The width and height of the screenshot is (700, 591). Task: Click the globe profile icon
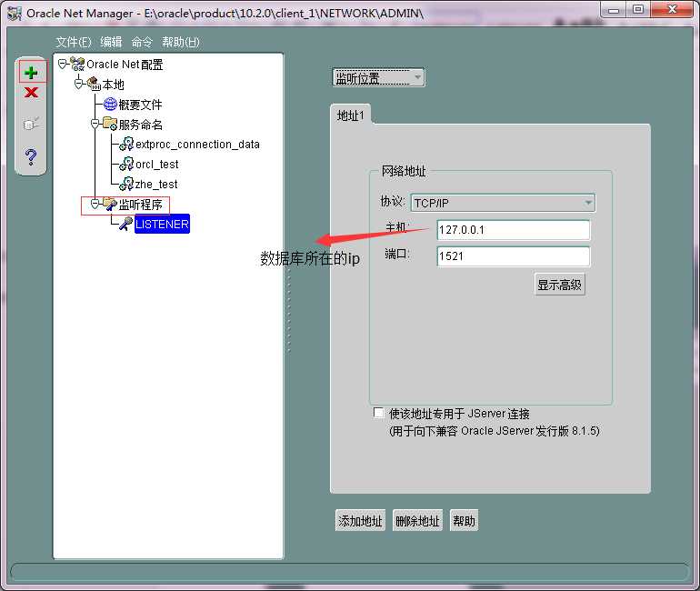(110, 104)
